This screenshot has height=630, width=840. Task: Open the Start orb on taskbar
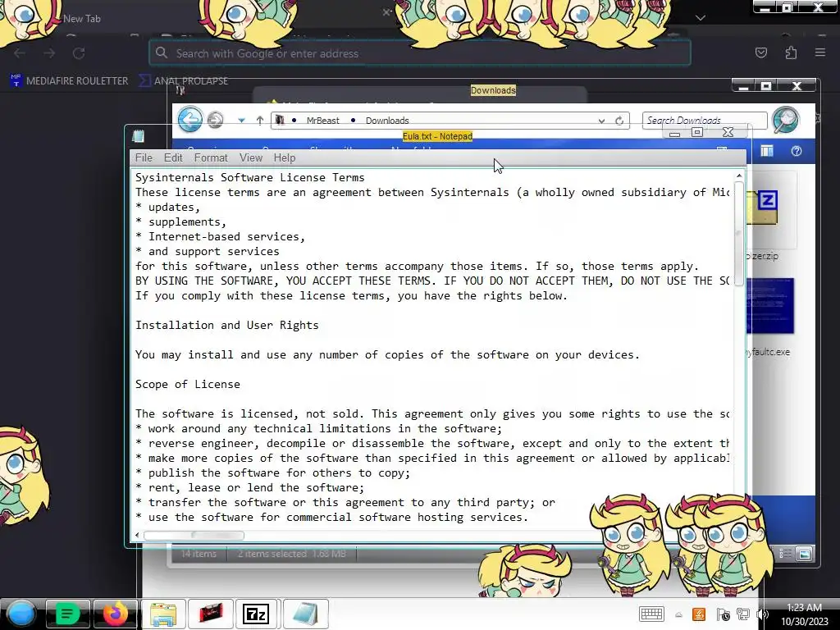click(22, 614)
